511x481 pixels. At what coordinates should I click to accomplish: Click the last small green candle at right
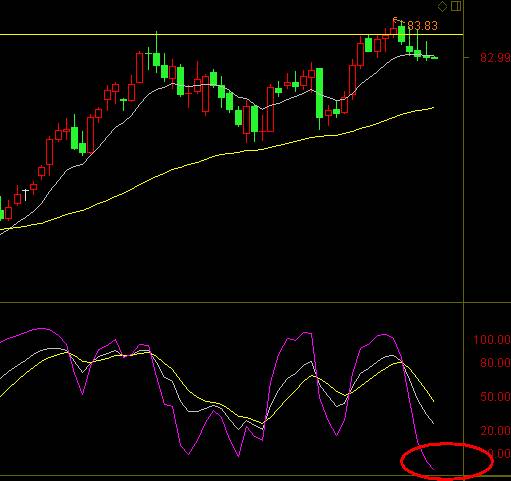(434, 58)
